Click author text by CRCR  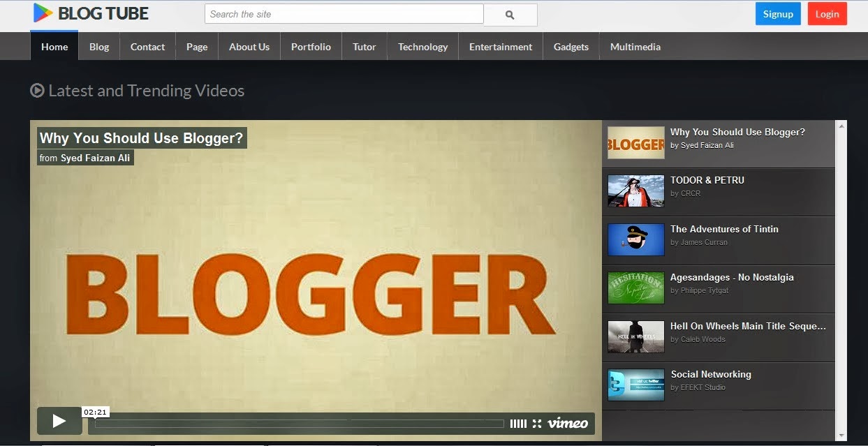click(685, 193)
